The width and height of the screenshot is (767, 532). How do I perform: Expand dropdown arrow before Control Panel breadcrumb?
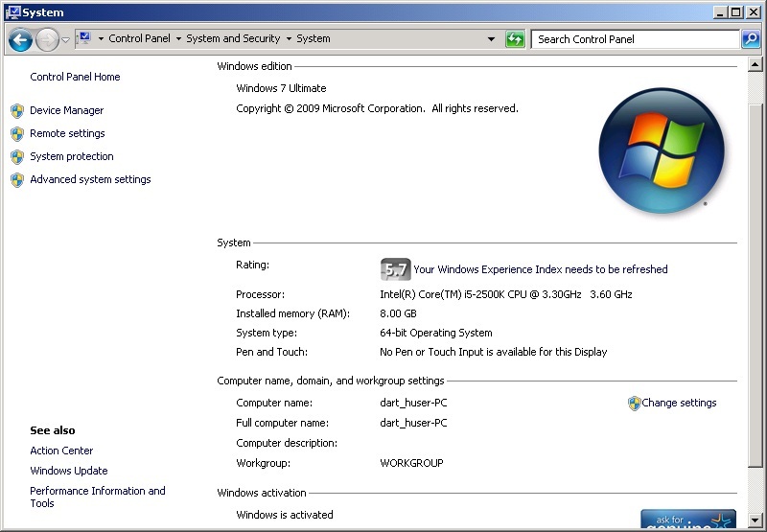pos(101,38)
